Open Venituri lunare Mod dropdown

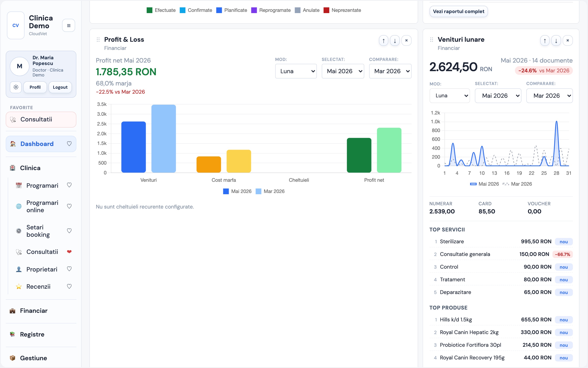tap(450, 96)
